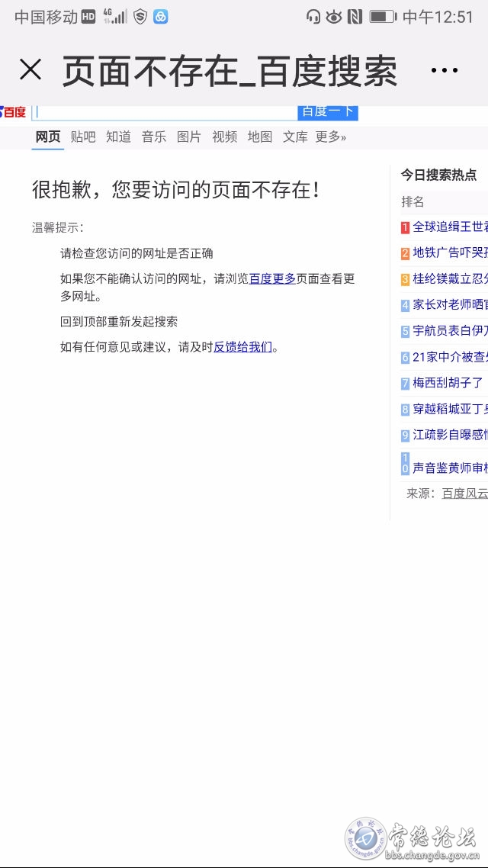488x868 pixels.
Task: Open hot search 地铁广告吓哭 ranked 2
Action: point(451,252)
